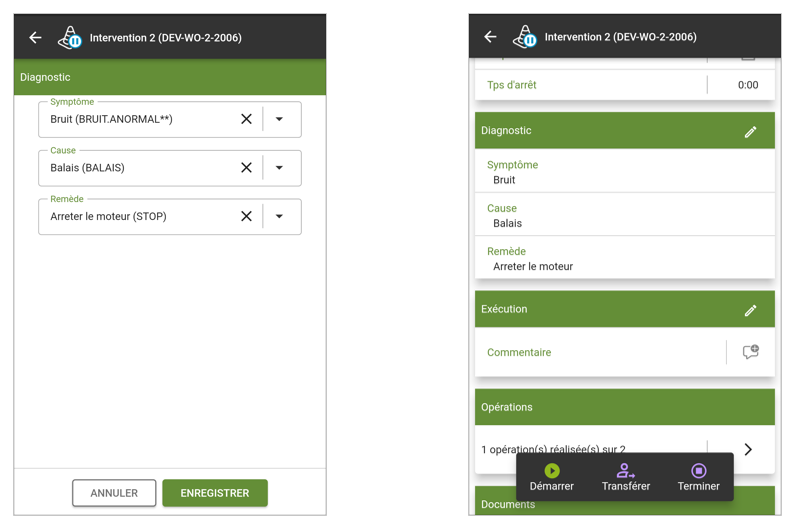Image resolution: width=793 pixels, height=530 pixels.
Task: Click ENREGISTRER to save diagnostic
Action: [x=215, y=493]
